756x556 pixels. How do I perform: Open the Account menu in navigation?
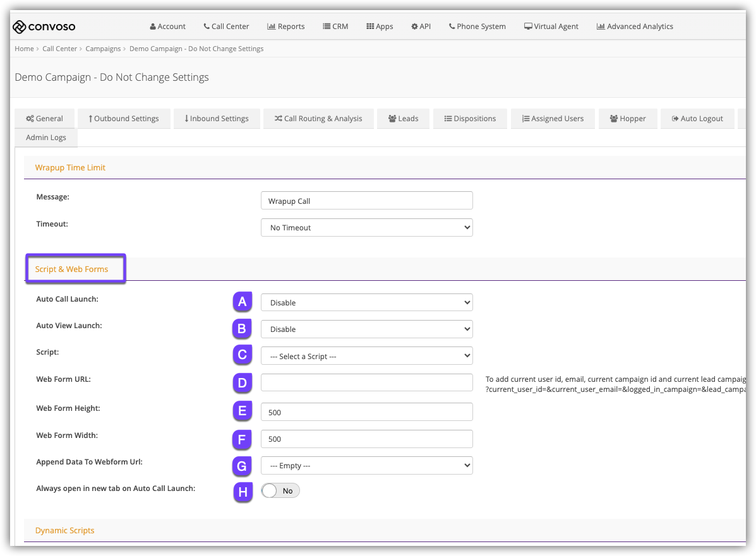[x=167, y=27]
